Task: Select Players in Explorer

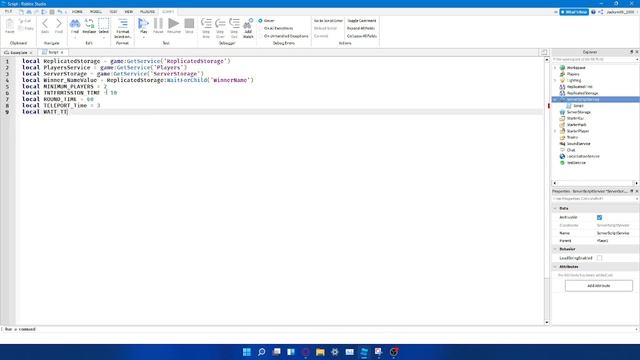Action: click(x=573, y=74)
